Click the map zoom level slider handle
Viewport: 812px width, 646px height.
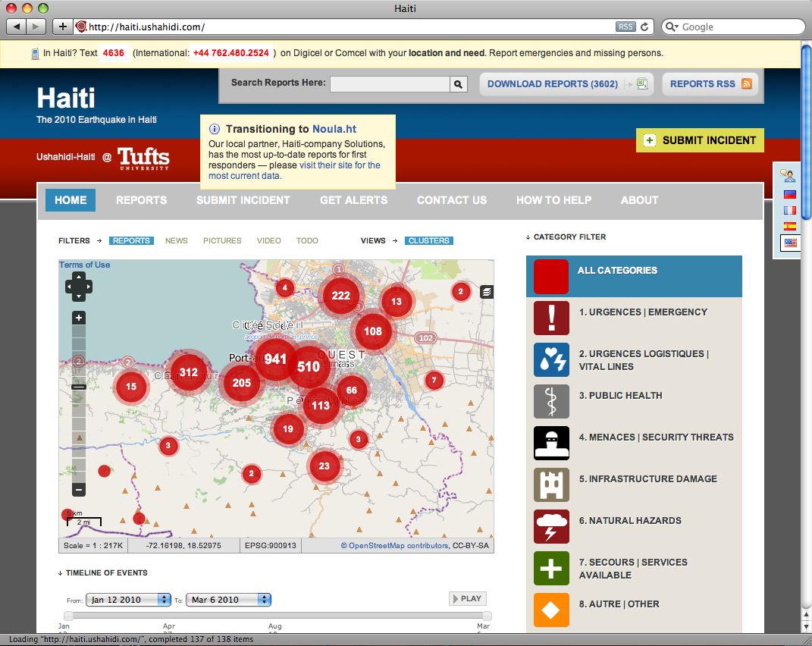point(79,387)
